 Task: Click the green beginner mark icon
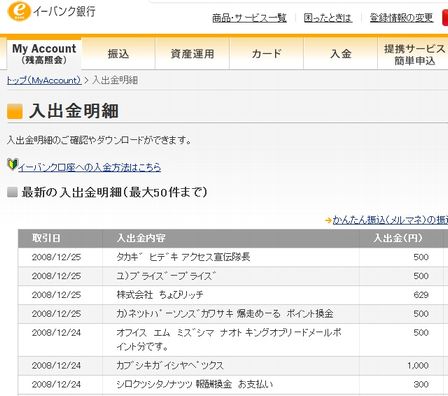click(x=12, y=164)
